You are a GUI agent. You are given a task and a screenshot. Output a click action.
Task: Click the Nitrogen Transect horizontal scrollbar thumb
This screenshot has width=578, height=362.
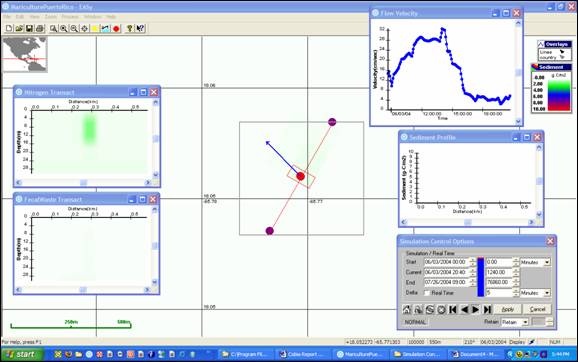click(x=84, y=182)
